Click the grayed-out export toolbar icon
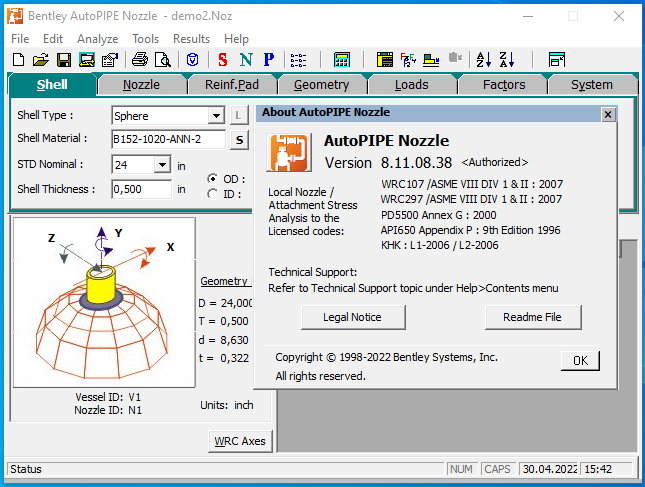Viewport: 645px width, 487px height. click(x=455, y=58)
